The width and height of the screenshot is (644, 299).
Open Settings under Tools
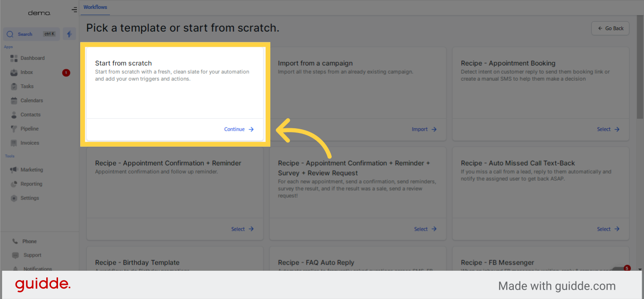pos(29,198)
